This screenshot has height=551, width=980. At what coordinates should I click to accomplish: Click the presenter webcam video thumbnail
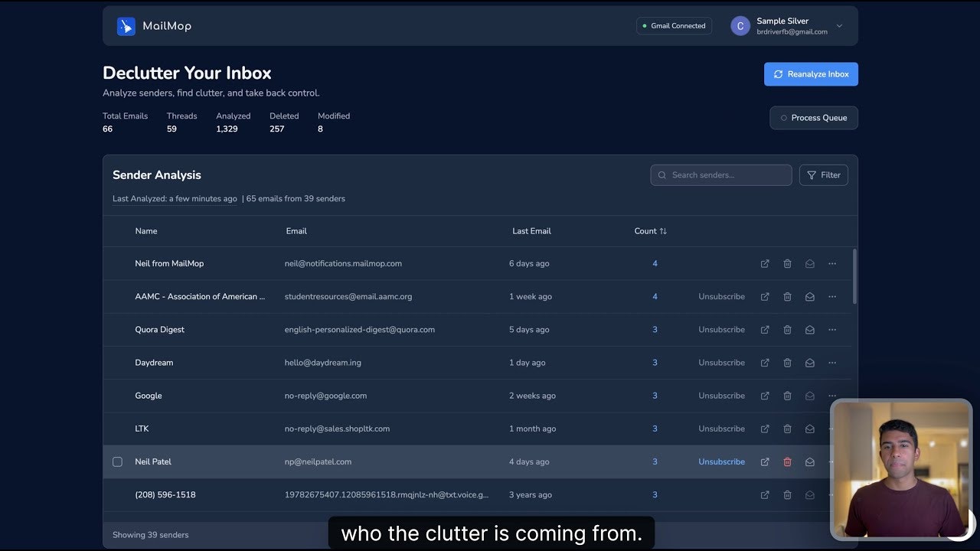(901, 469)
